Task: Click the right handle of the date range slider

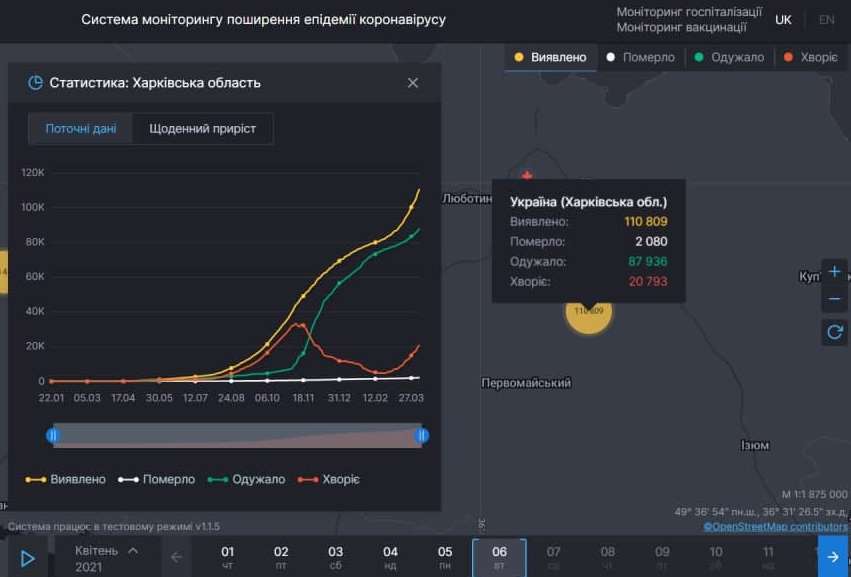Action: click(x=423, y=435)
